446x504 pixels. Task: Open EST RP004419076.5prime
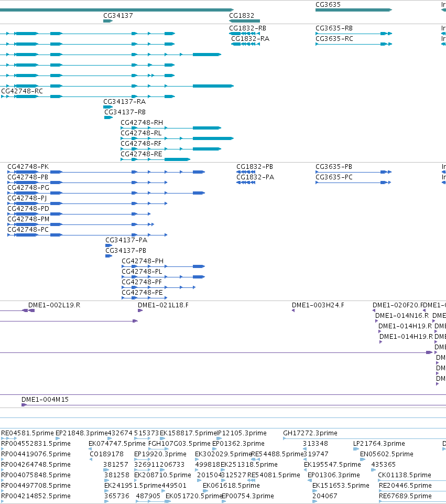(36, 454)
